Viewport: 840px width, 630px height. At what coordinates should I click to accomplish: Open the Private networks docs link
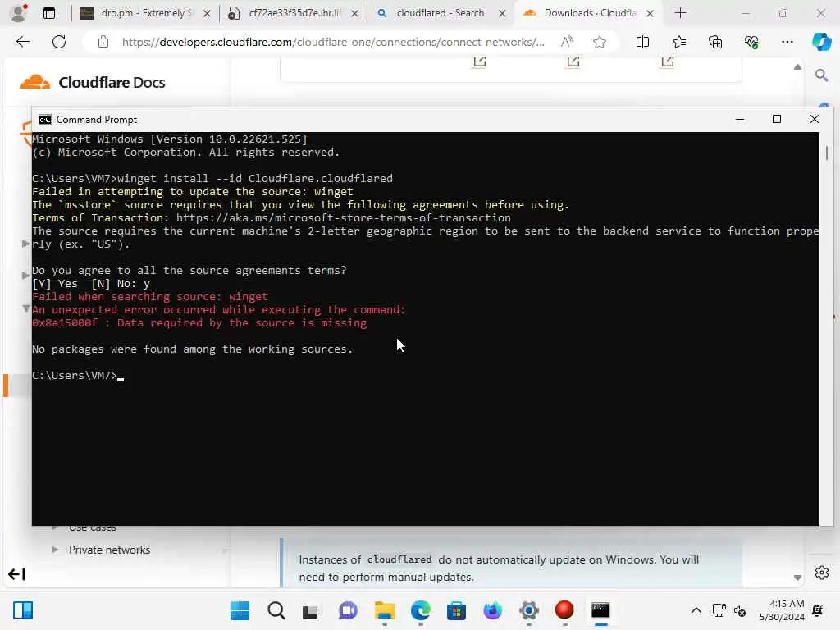(x=109, y=550)
